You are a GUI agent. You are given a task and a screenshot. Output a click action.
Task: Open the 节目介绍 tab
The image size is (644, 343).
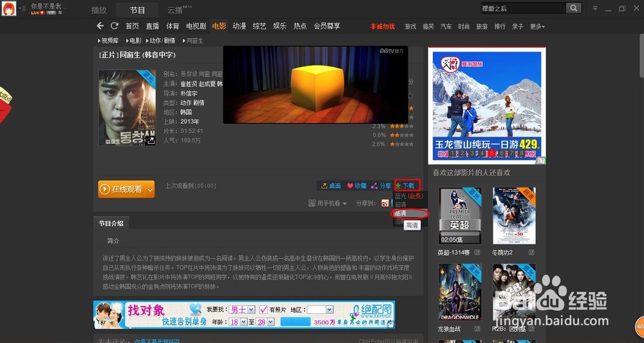tap(111, 223)
